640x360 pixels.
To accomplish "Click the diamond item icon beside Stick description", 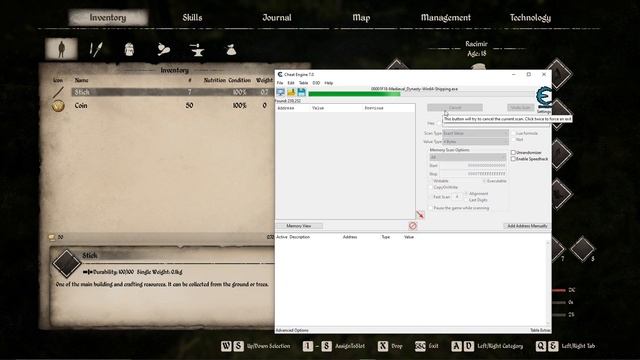I will [x=66, y=263].
